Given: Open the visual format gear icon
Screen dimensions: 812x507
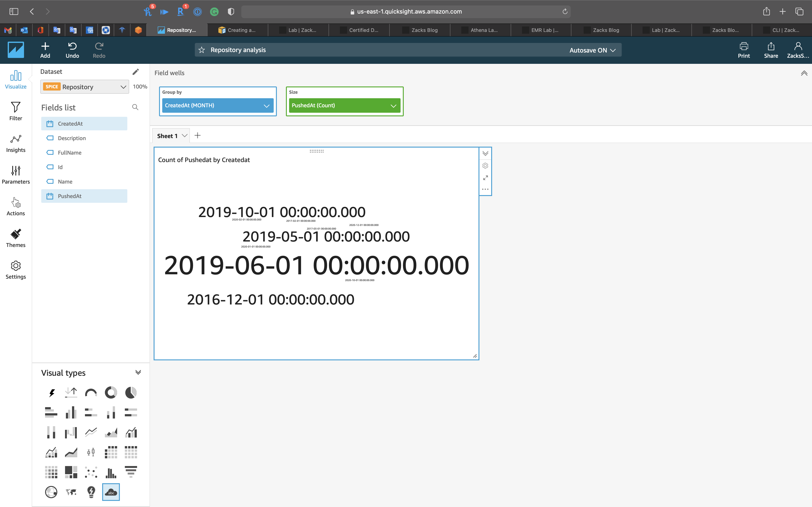Looking at the screenshot, I should (x=485, y=166).
